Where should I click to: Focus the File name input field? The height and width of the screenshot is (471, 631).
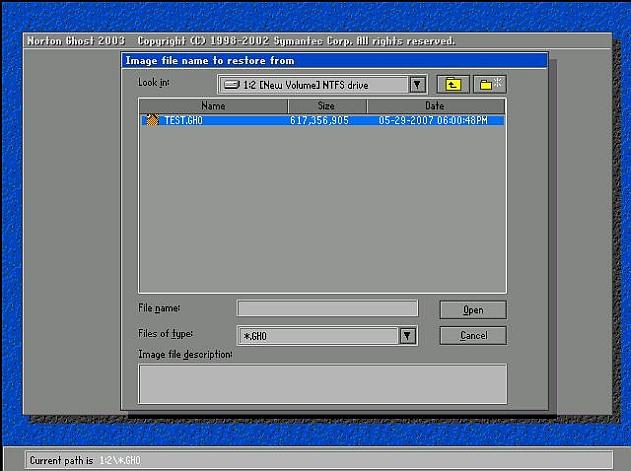tap(327, 309)
